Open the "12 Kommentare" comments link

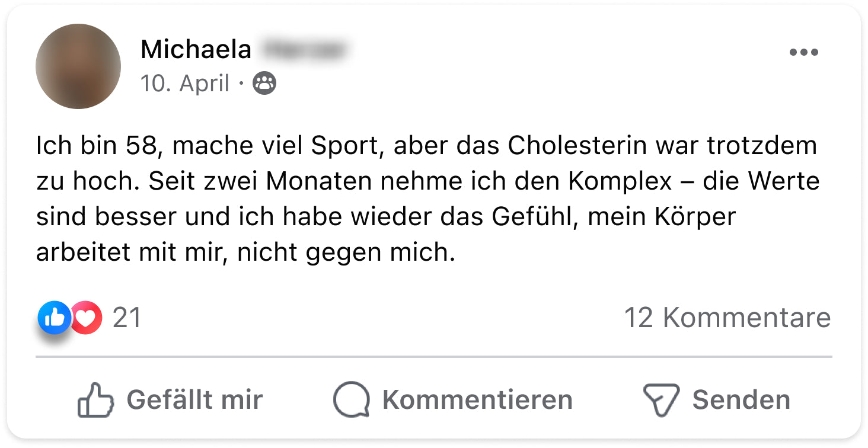(727, 318)
